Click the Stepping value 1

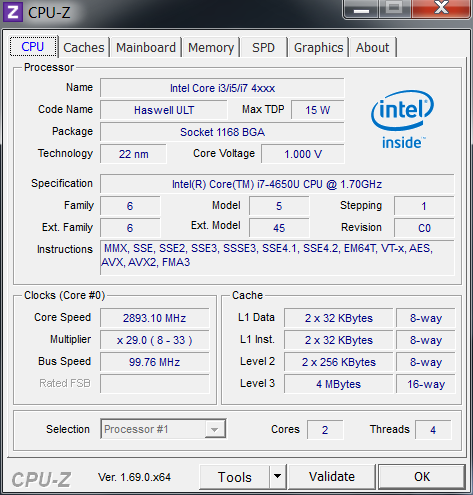click(x=424, y=206)
